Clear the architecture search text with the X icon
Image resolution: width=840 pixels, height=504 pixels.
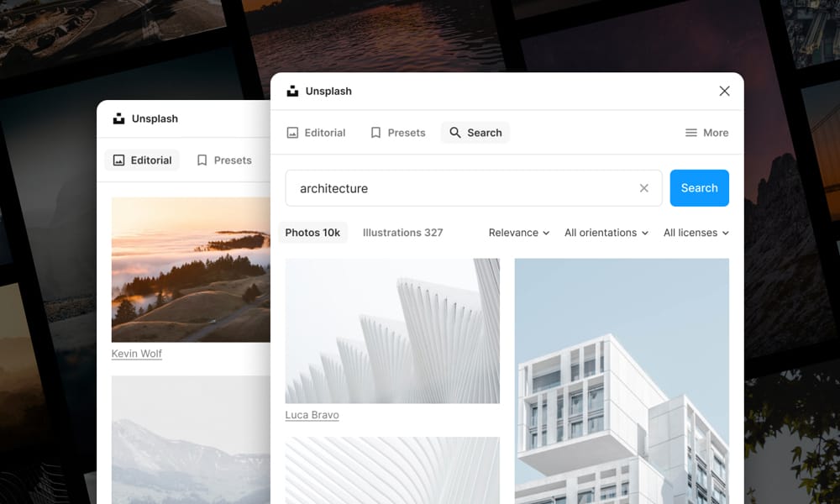coord(643,188)
